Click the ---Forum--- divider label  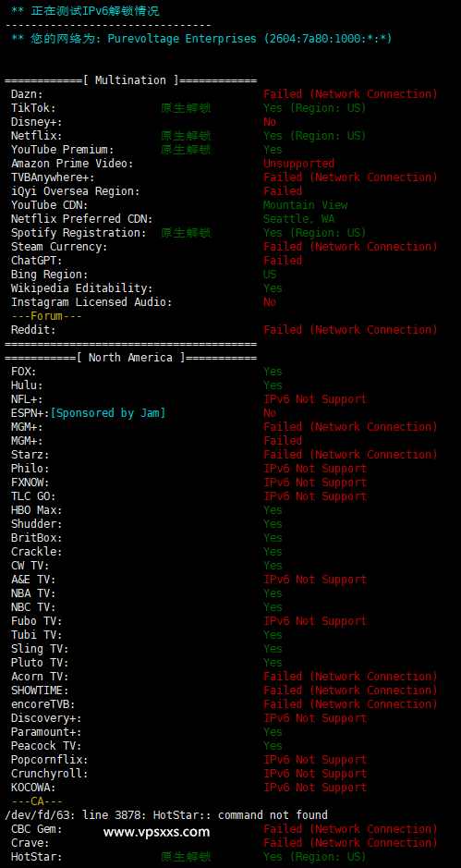pyautogui.click(x=46, y=316)
